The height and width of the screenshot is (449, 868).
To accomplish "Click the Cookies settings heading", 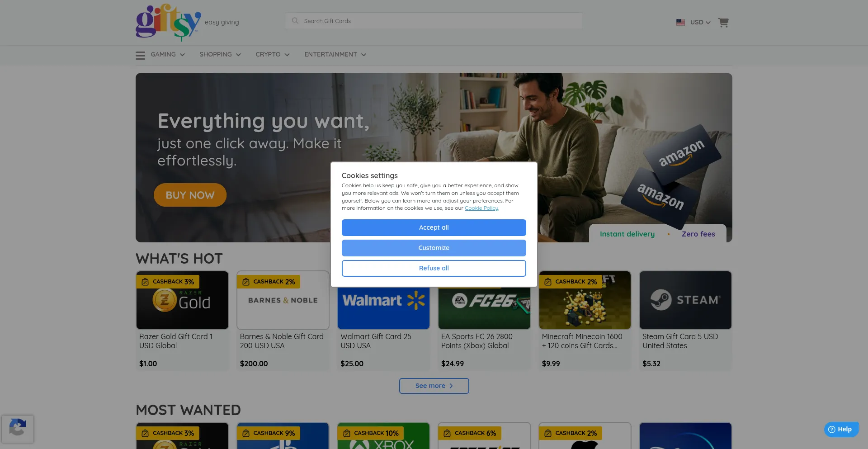I will coord(370,175).
